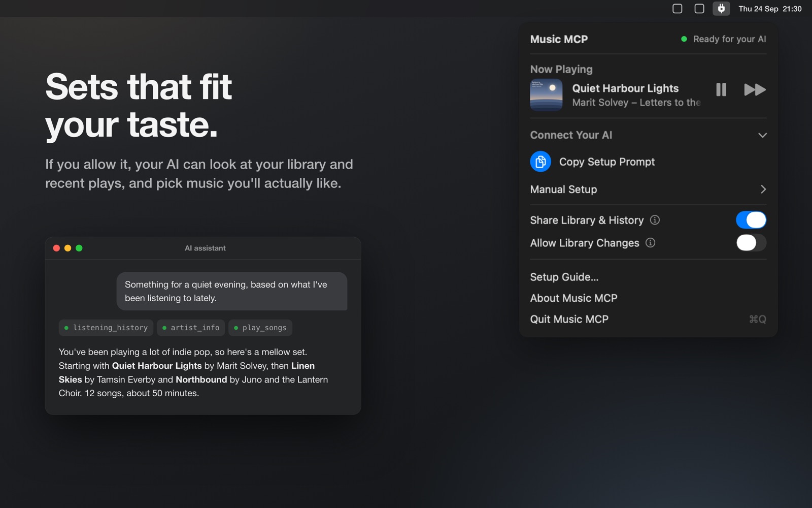This screenshot has height=508, width=812.
Task: Click the Now Playing heading
Action: pyautogui.click(x=561, y=69)
